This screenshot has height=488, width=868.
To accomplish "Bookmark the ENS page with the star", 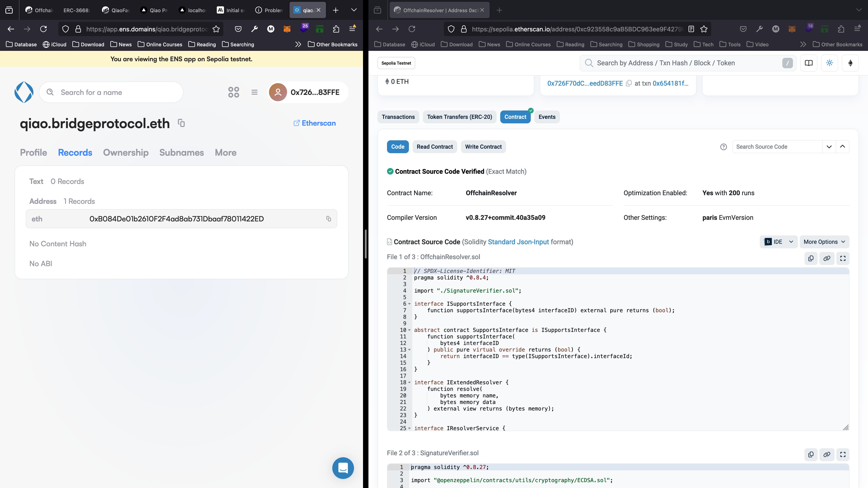I will pyautogui.click(x=216, y=29).
